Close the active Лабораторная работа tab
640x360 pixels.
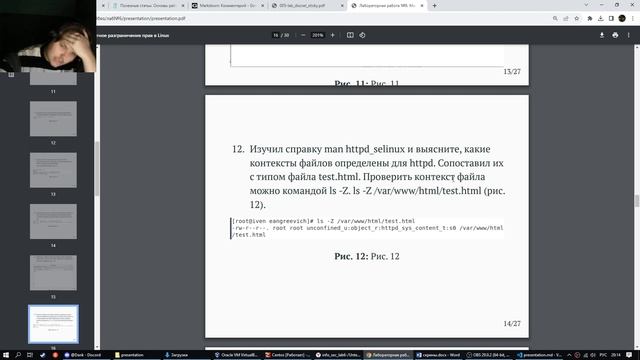pos(422,6)
